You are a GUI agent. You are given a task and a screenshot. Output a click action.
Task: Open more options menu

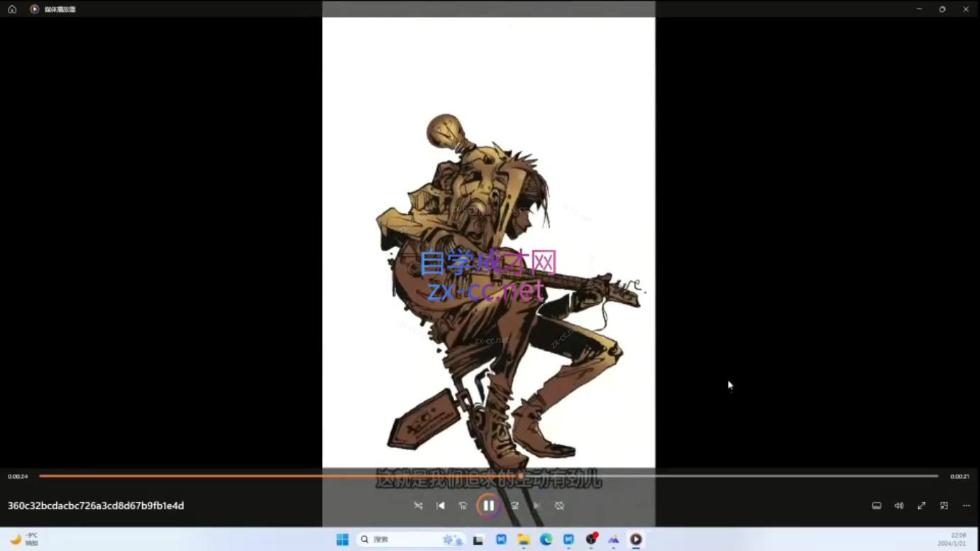[x=967, y=506]
